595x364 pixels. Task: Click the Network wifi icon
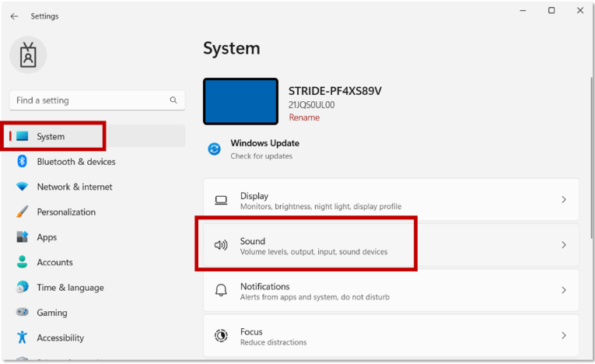(22, 187)
